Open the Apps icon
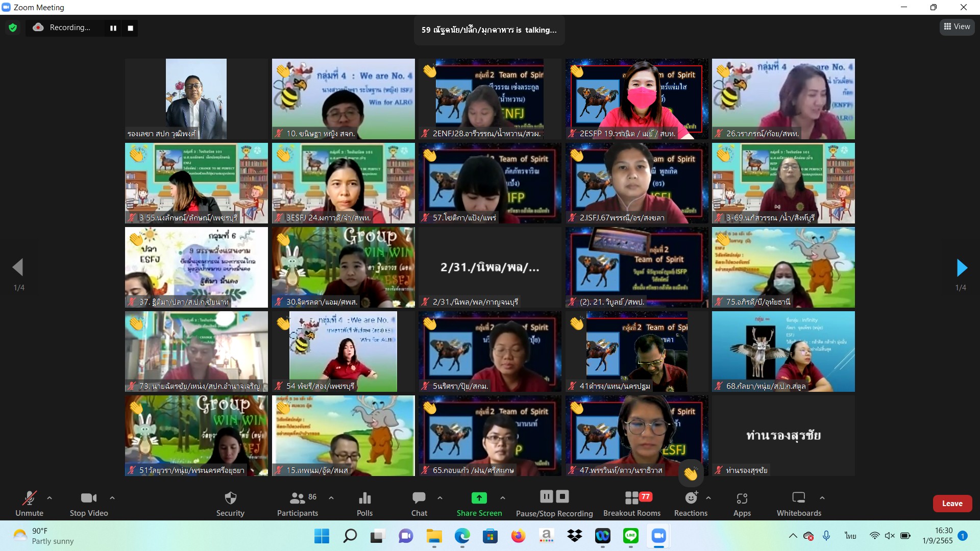This screenshot has height=551, width=980. 742,503
